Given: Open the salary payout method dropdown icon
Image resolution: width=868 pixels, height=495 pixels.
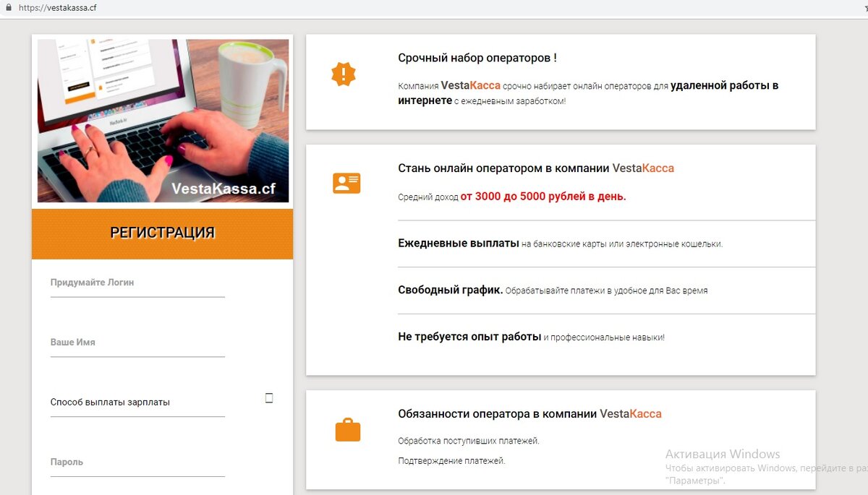Looking at the screenshot, I should pos(269,398).
